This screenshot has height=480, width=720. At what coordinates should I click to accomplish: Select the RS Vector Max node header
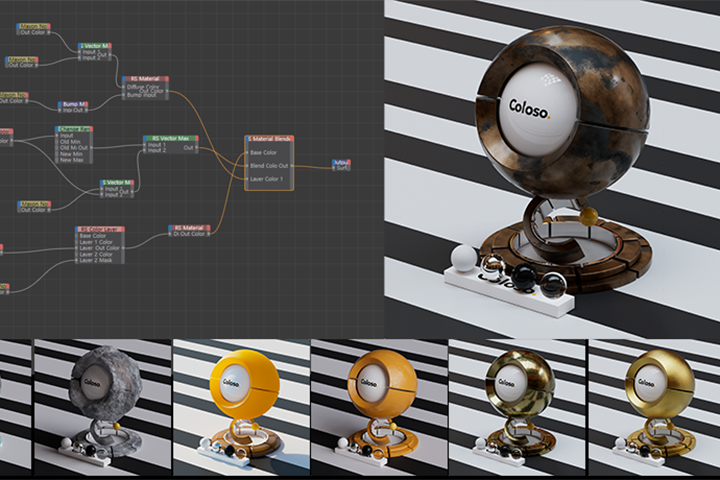point(171,138)
